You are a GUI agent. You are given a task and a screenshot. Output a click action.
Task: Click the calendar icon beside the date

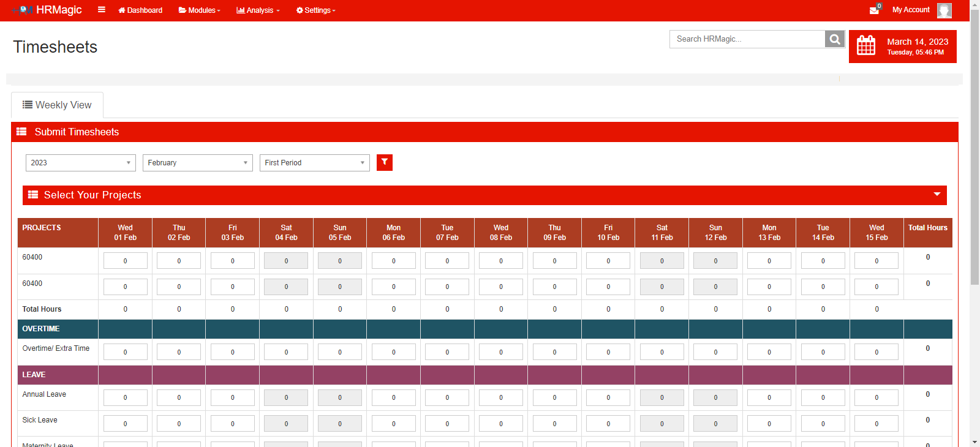click(x=866, y=46)
